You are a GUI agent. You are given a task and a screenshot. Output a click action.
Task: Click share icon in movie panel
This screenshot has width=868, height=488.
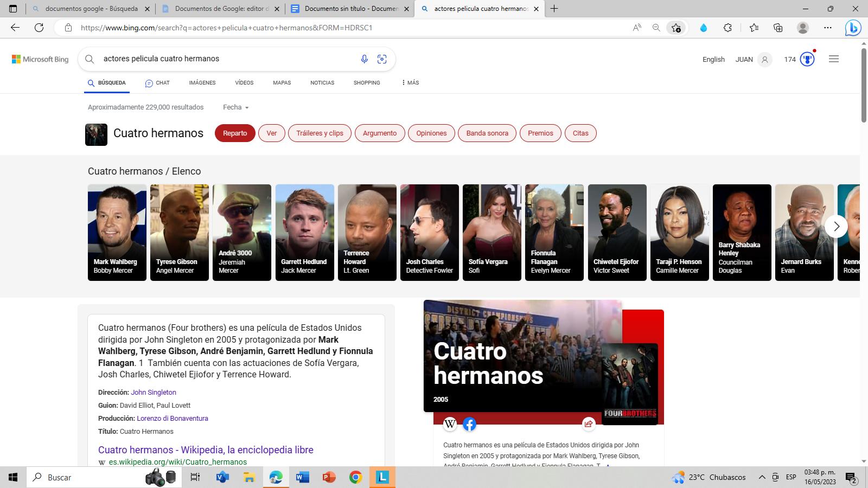589,424
